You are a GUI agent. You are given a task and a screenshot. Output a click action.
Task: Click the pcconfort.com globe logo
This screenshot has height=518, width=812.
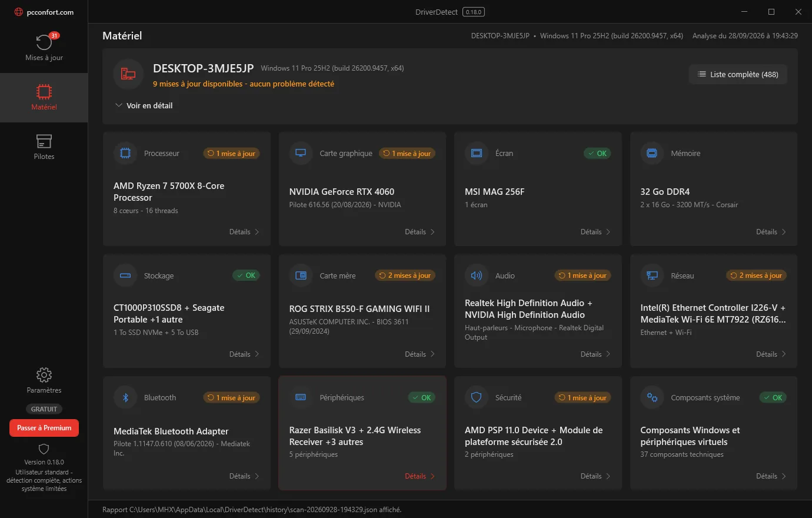[x=18, y=12]
